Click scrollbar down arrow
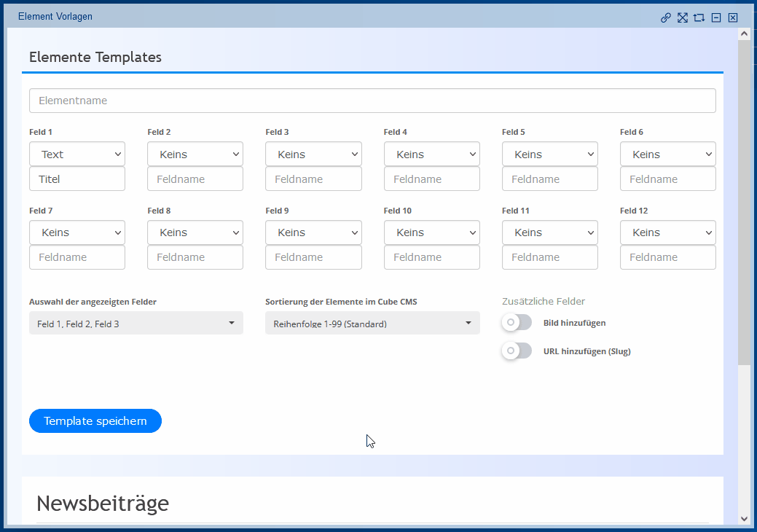 [x=744, y=518]
